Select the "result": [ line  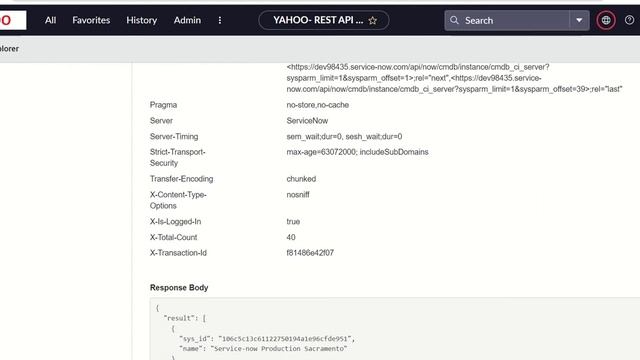coord(184,318)
